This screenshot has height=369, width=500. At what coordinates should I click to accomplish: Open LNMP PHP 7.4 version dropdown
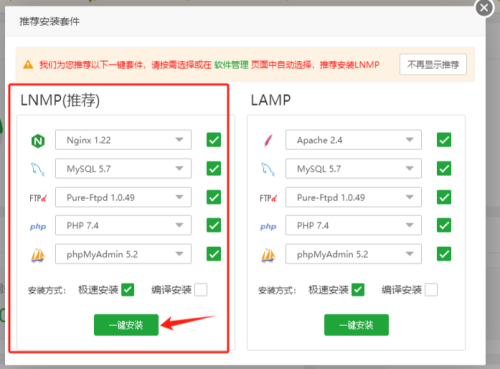point(123,225)
